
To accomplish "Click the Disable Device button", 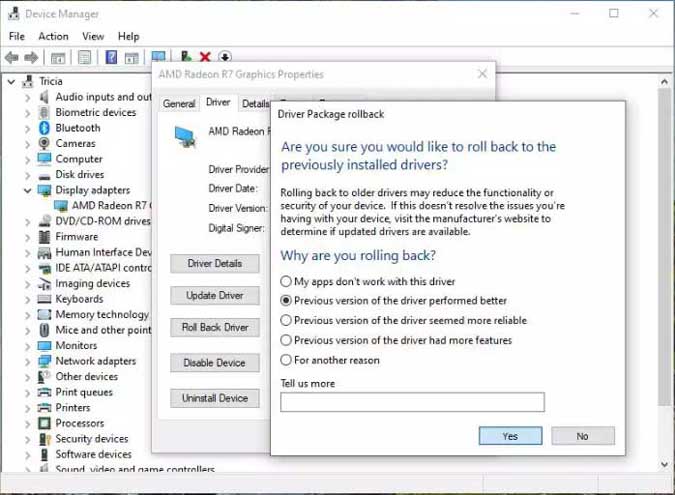I will click(x=214, y=363).
